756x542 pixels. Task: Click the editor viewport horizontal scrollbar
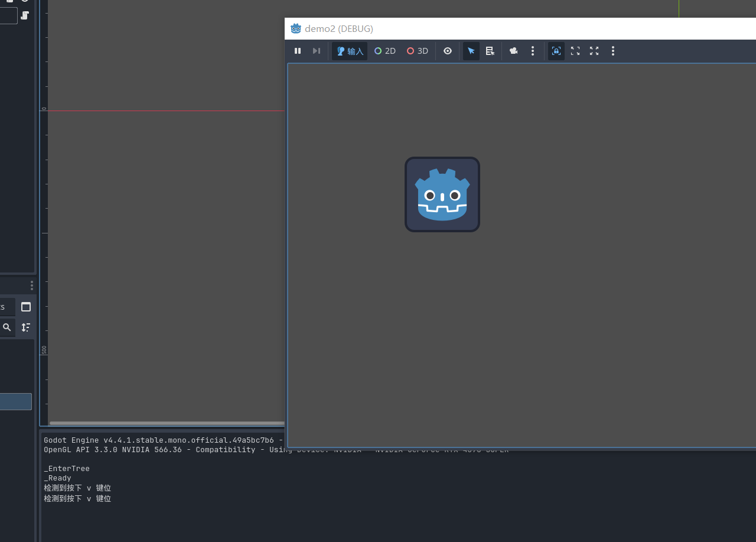click(x=167, y=423)
